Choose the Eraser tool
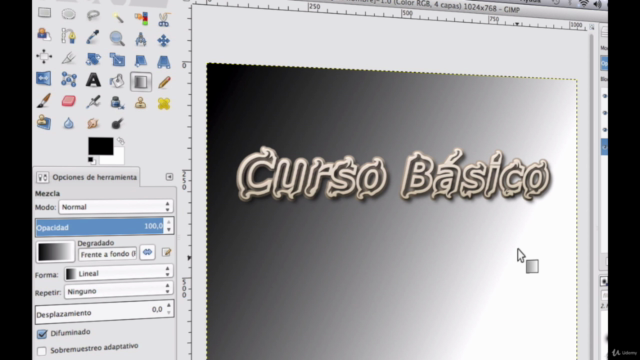The image size is (640, 360). point(69,101)
